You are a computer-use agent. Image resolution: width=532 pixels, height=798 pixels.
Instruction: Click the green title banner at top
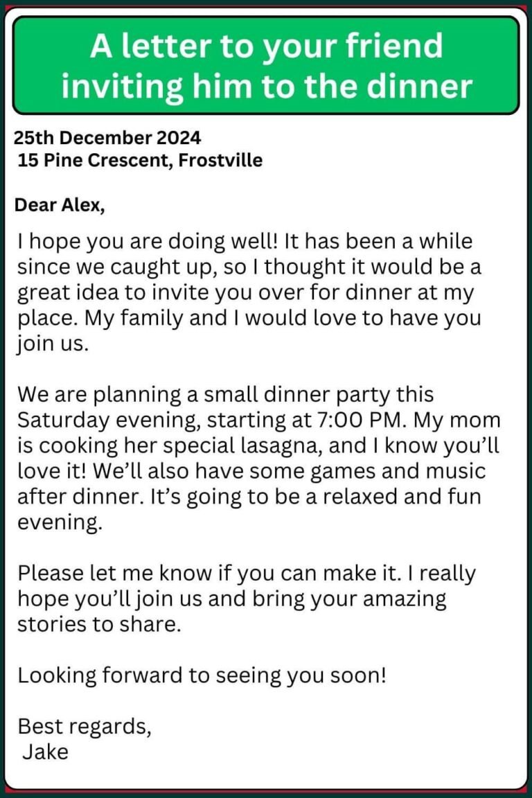[266, 66]
